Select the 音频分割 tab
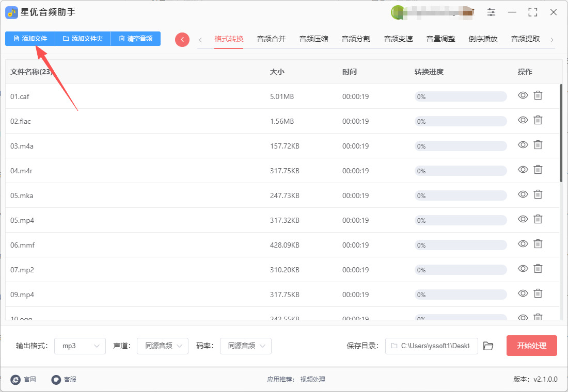Viewport: 568px width, 392px height. coord(356,39)
